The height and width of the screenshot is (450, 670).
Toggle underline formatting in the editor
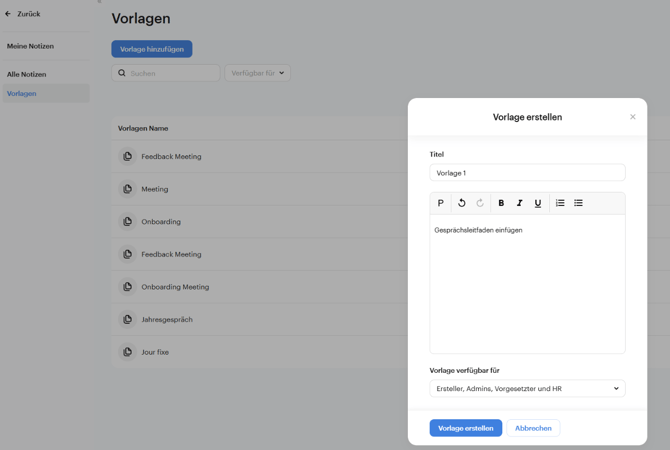click(538, 203)
